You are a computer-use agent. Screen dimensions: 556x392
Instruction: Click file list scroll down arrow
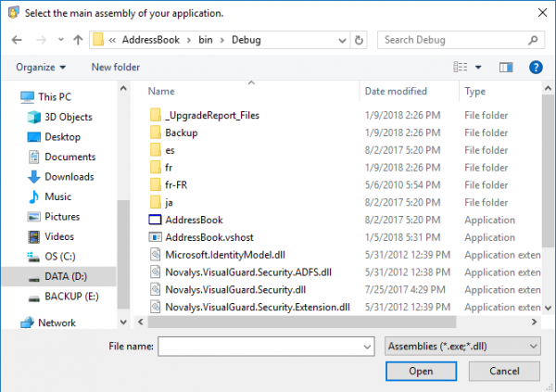[x=548, y=308]
